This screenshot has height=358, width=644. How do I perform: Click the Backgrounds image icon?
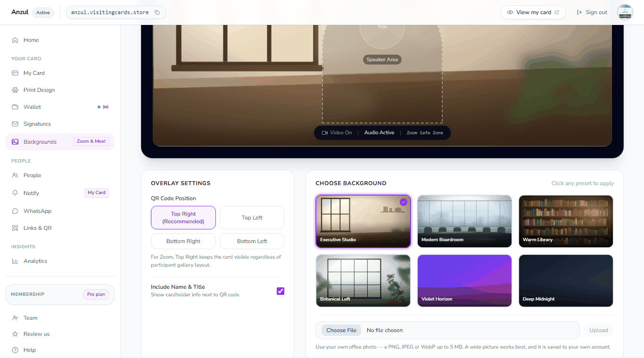(x=15, y=142)
